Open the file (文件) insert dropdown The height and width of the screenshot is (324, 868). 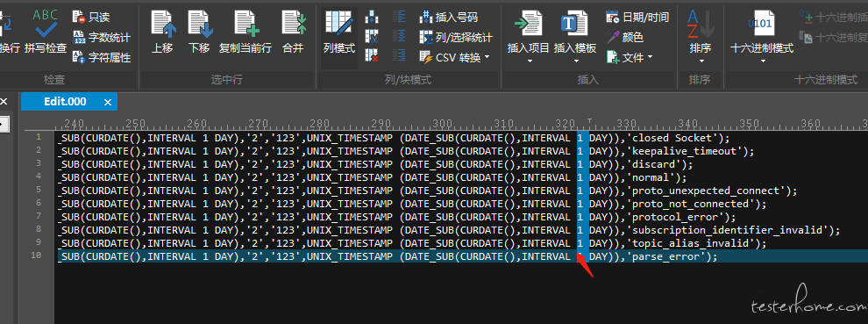pos(630,56)
